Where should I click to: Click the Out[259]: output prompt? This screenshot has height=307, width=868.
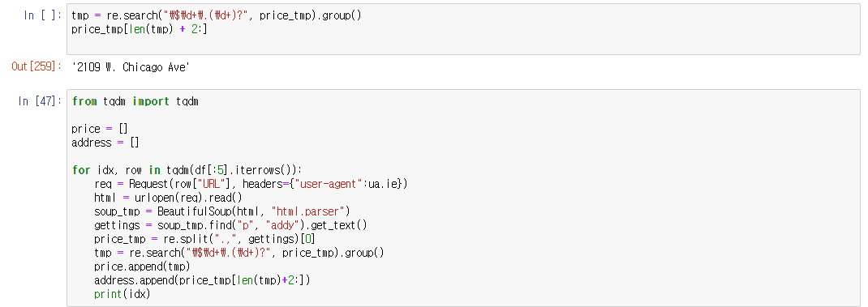coord(37,67)
